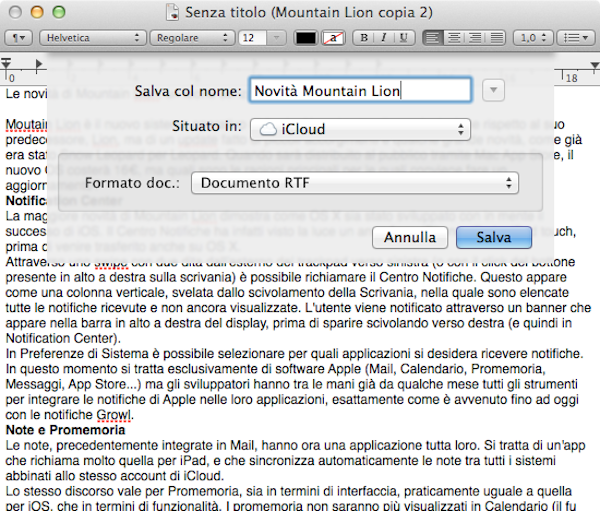Align text to the right
600x511 pixels.
(475, 38)
